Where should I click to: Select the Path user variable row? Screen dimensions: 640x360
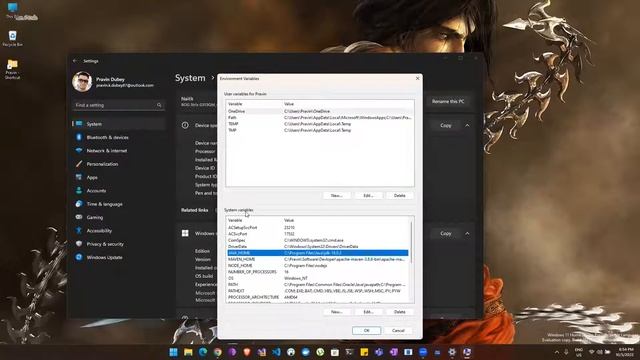tap(320, 118)
